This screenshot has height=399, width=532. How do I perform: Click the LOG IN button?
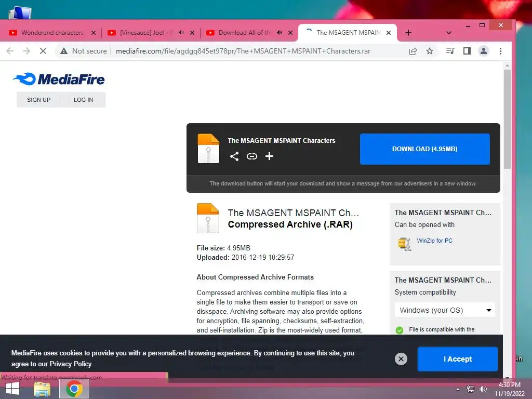[83, 100]
